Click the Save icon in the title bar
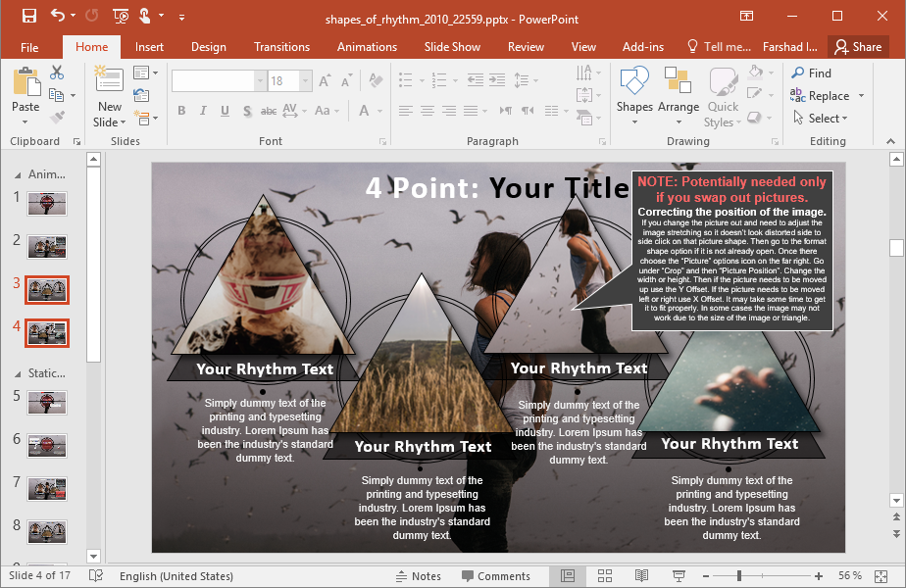Image resolution: width=906 pixels, height=588 pixels. [28, 16]
